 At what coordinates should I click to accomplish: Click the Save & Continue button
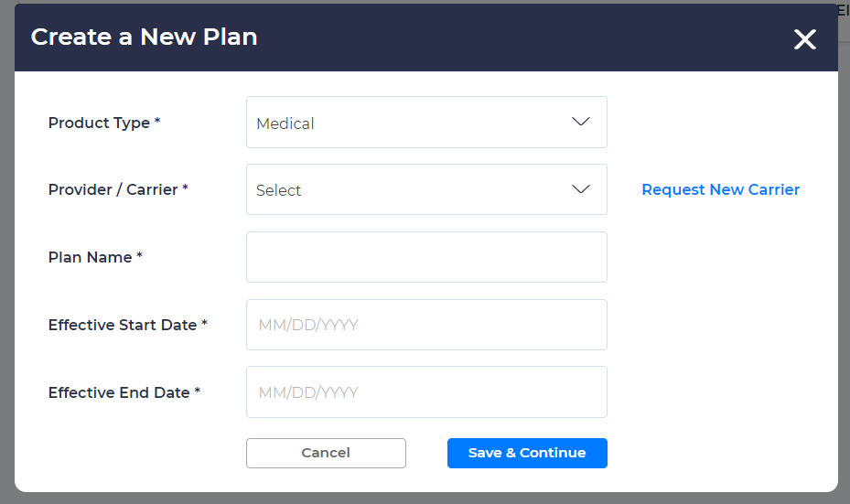(527, 453)
